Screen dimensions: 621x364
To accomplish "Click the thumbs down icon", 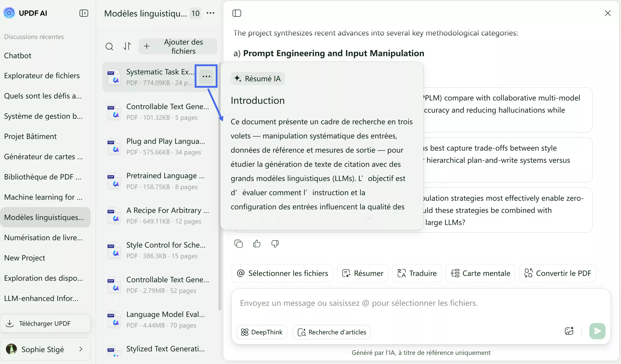I will pyautogui.click(x=275, y=244).
